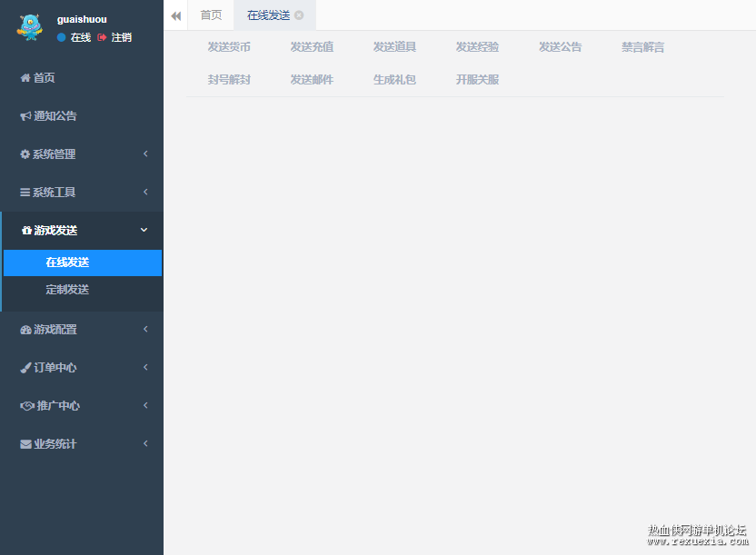756x555 pixels.
Task: Click the home icon beside 首页
Action: pyautogui.click(x=25, y=77)
